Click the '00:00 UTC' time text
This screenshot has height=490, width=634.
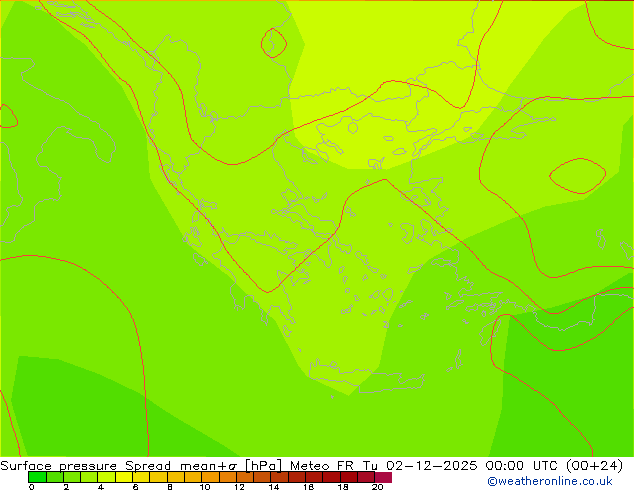point(522,466)
